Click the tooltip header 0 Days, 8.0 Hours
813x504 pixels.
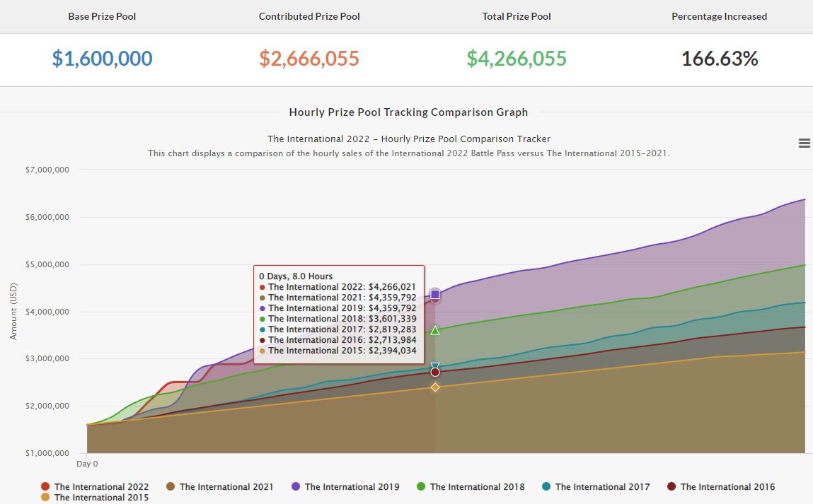tap(296, 276)
